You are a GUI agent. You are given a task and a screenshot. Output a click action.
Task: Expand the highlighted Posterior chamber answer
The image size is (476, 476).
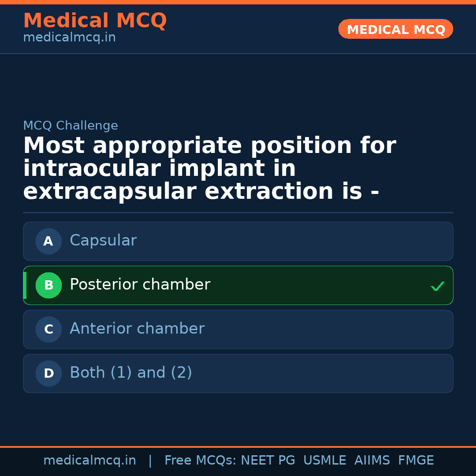pyautogui.click(x=238, y=285)
